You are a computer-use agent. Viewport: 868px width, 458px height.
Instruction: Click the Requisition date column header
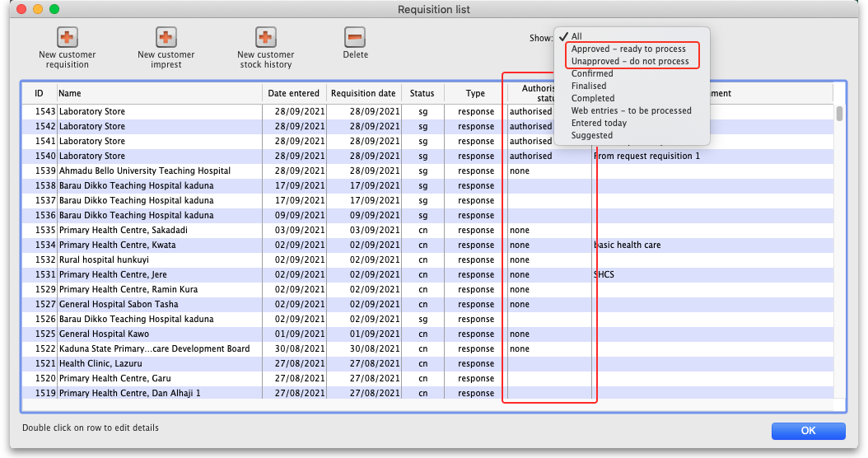coord(363,94)
